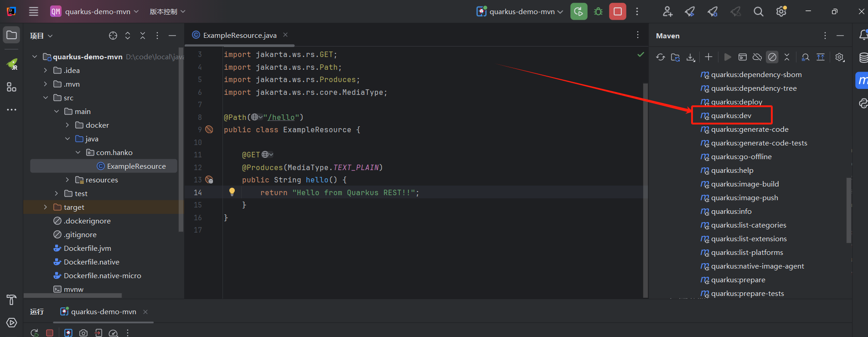Open Maven settings gear
Viewport: 868px width, 337px height.
coord(840,57)
